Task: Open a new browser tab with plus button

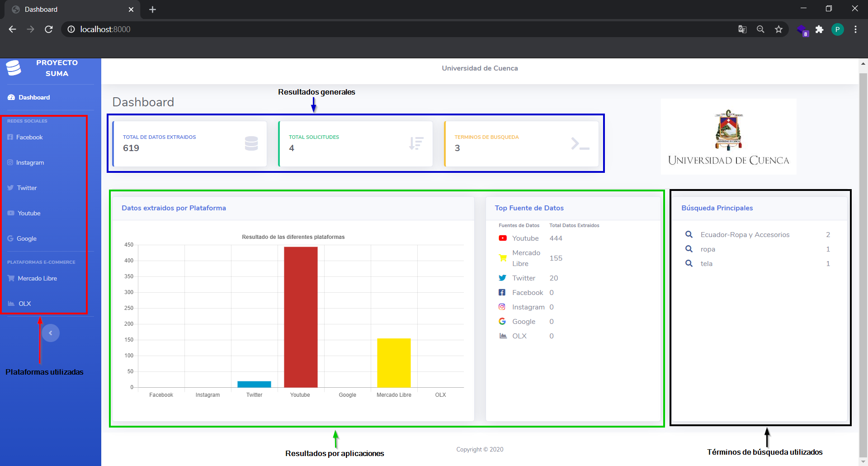Action: (x=152, y=10)
